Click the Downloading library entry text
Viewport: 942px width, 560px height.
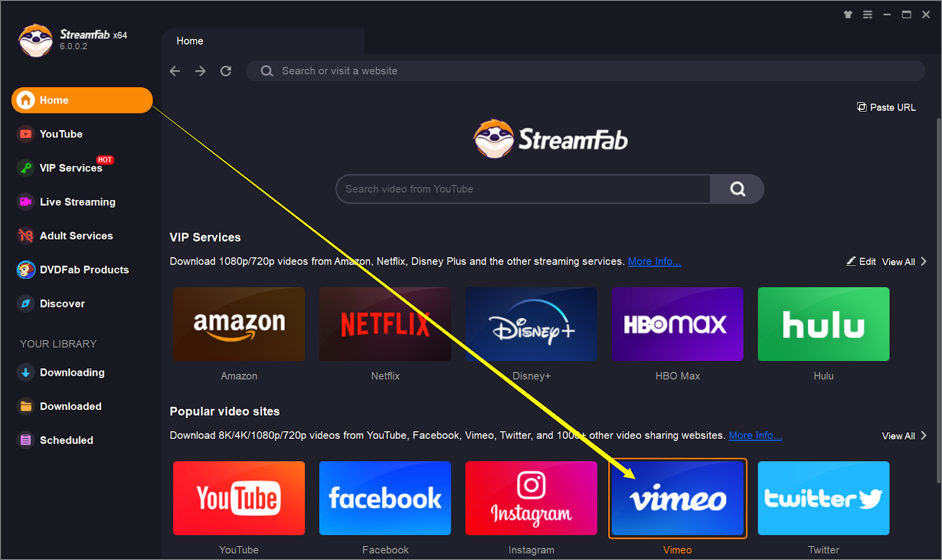[x=72, y=372]
